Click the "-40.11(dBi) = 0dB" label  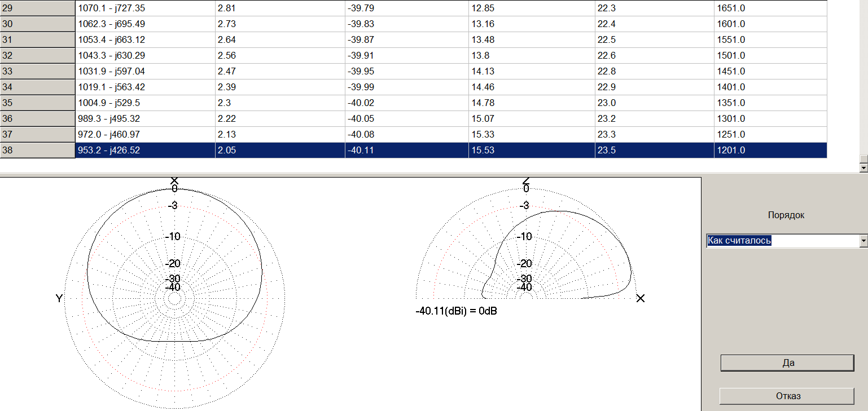pyautogui.click(x=456, y=311)
